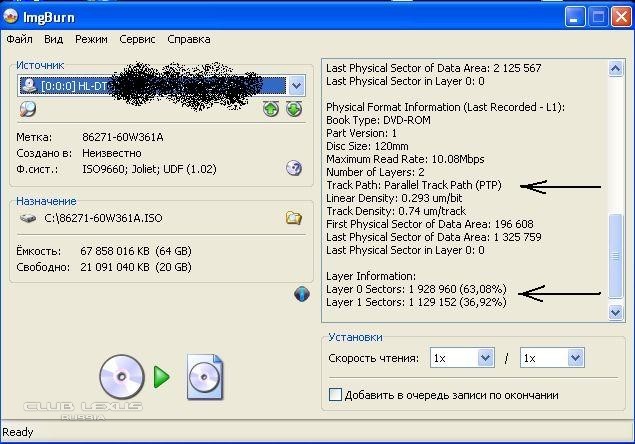635x444 pixels.
Task: Expand the source drive dropdown
Action: 296,86
